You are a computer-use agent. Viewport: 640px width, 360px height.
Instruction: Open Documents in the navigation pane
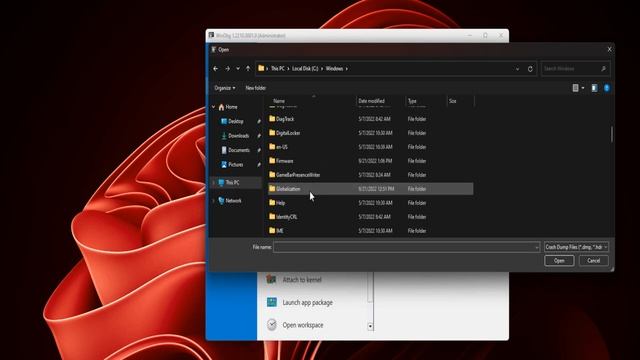(x=236, y=150)
